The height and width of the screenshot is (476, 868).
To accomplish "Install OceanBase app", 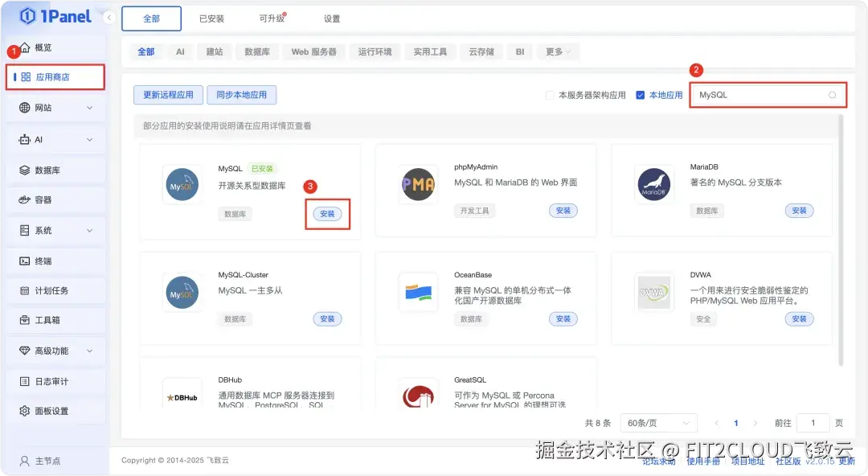I will tap(563, 318).
